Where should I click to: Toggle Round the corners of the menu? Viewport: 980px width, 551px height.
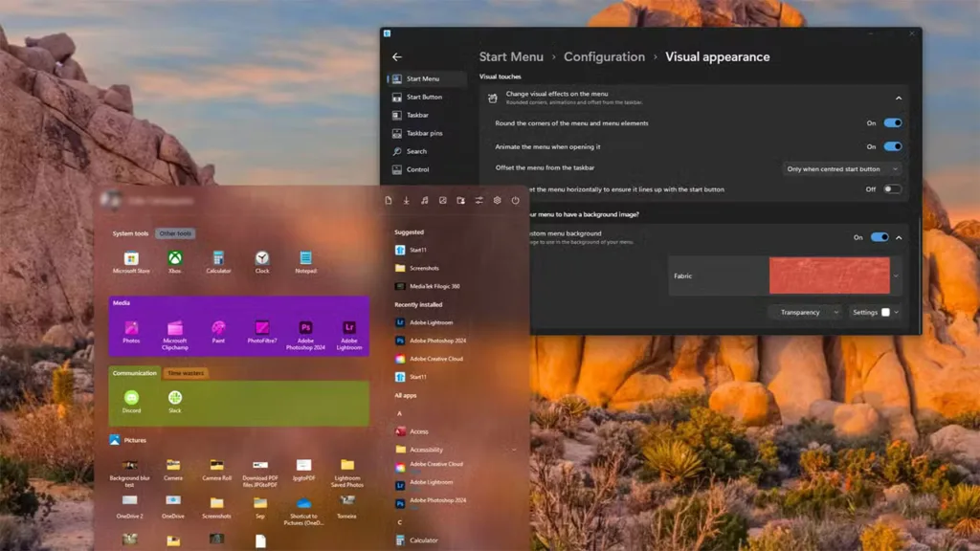(893, 123)
